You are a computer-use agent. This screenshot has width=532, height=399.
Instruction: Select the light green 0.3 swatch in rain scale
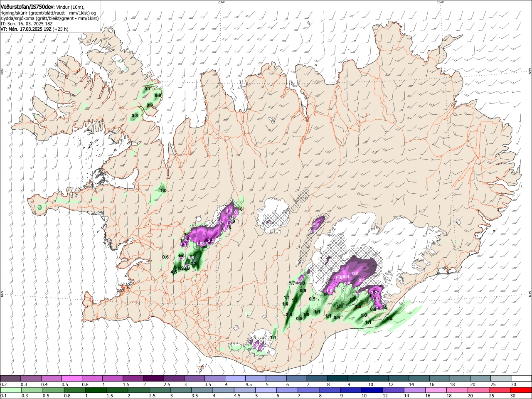(x=32, y=390)
